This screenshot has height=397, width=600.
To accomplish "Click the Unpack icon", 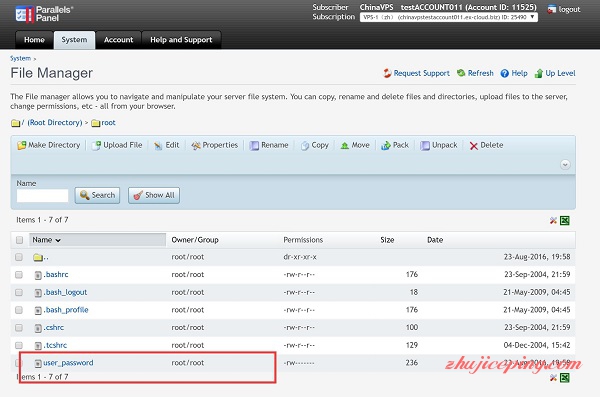I will point(425,145).
